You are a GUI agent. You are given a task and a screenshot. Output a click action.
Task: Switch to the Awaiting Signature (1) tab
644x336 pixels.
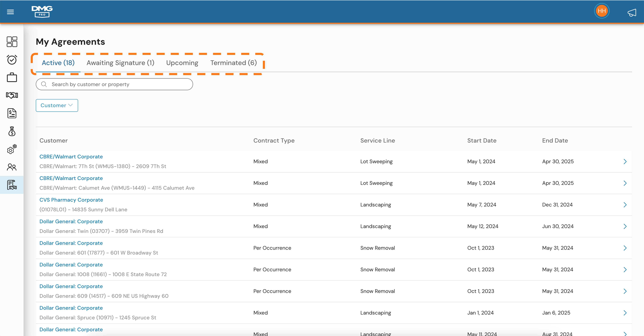[120, 63]
